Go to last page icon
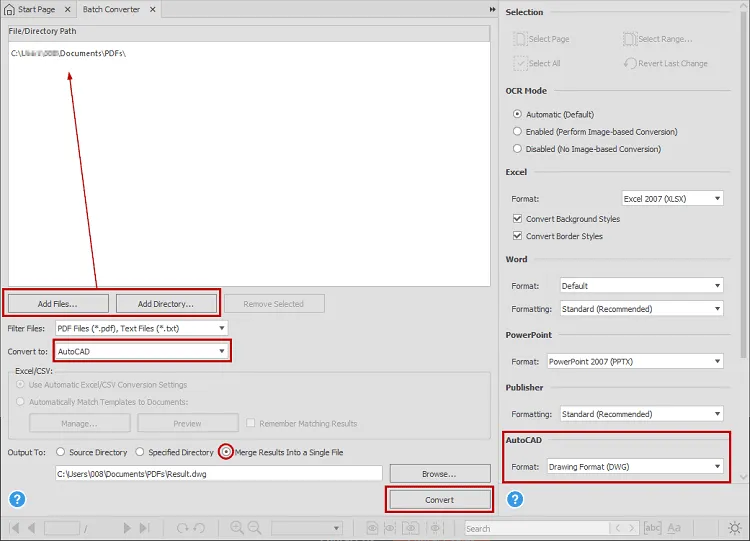Viewport: 750px width, 541px height. [144, 528]
